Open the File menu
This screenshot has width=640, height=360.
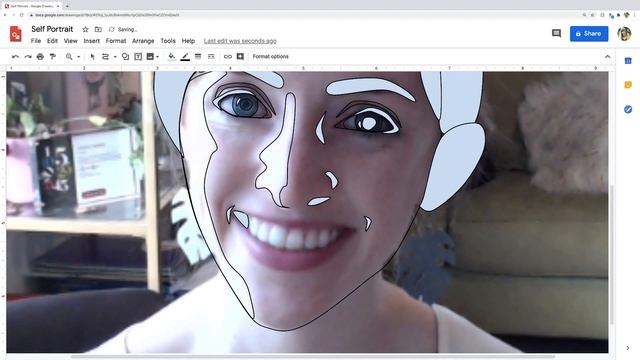pyautogui.click(x=36, y=41)
